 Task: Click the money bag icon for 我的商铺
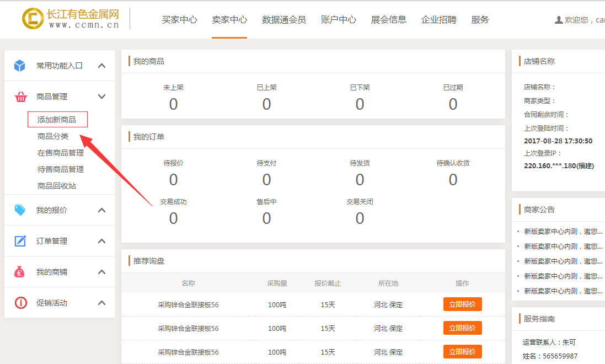(20, 272)
